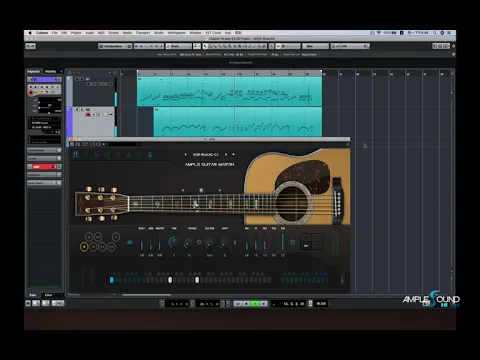The height and width of the screenshot is (360, 480).
Task: Open the File menu
Action: tap(54, 33)
